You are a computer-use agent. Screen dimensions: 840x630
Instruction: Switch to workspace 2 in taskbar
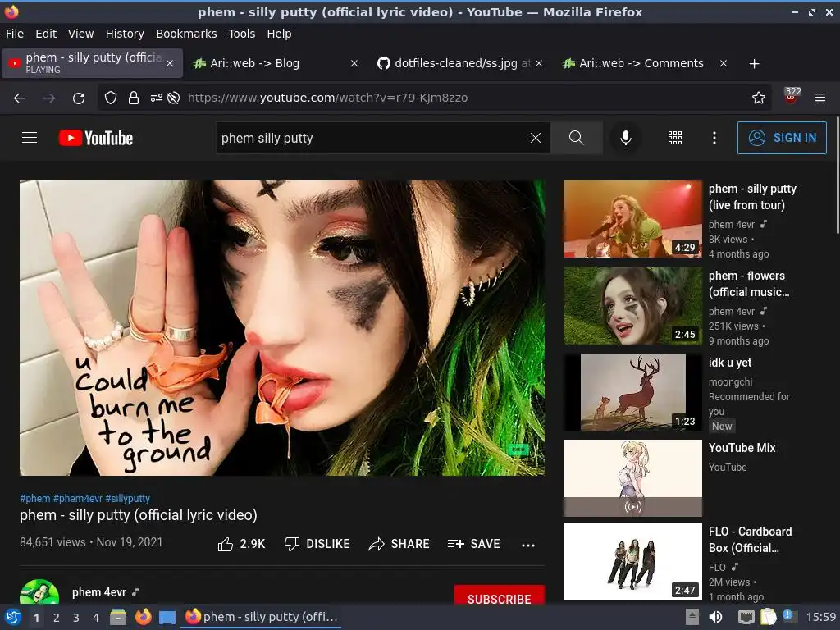[x=57, y=617]
